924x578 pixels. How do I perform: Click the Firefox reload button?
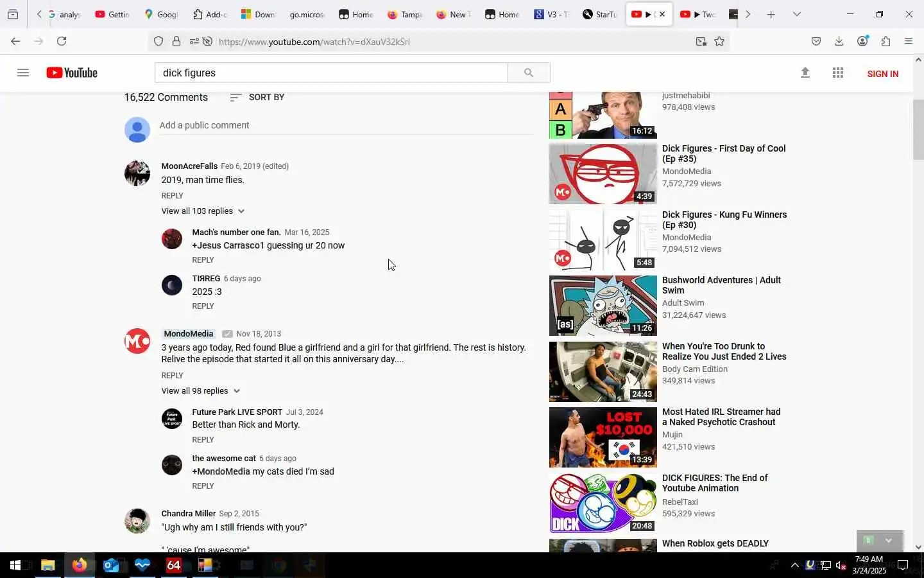pyautogui.click(x=62, y=41)
